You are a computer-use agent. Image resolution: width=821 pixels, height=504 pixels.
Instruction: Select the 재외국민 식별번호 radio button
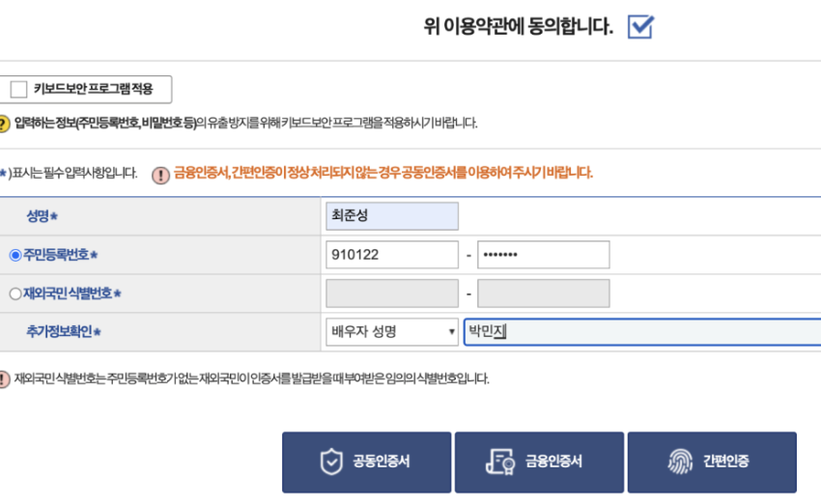[14, 294]
